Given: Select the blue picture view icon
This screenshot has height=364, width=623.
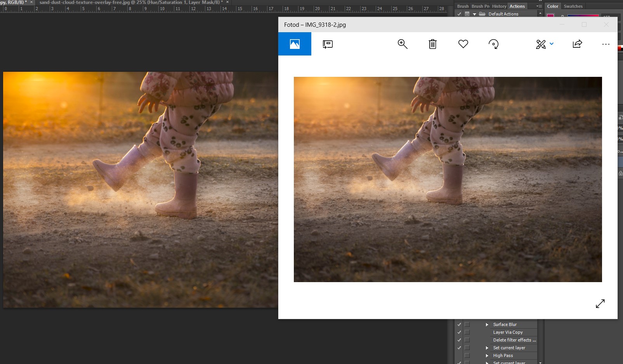Looking at the screenshot, I should point(295,44).
